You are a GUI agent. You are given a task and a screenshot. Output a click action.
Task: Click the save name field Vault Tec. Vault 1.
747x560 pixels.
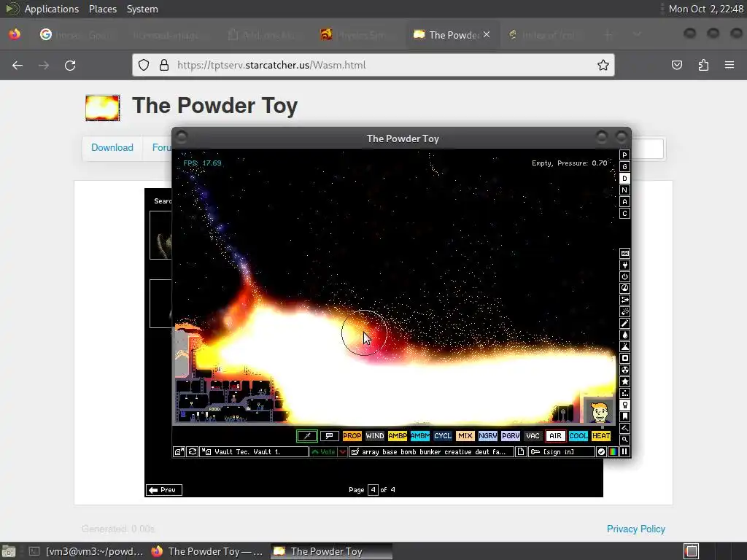tap(255, 452)
